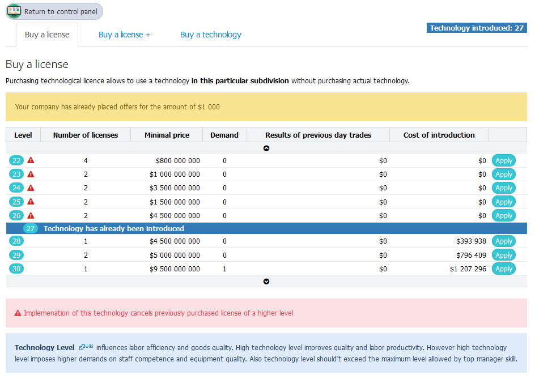Screen dimensions: 535x392
Task: Click the Technology introduced: 27 badge
Action: point(477,28)
